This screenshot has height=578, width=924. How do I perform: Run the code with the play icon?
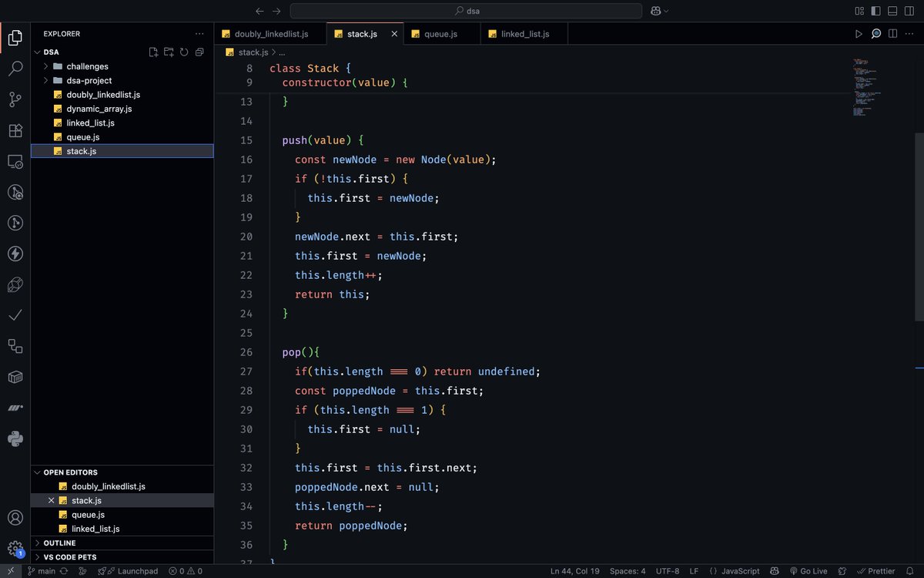(859, 34)
